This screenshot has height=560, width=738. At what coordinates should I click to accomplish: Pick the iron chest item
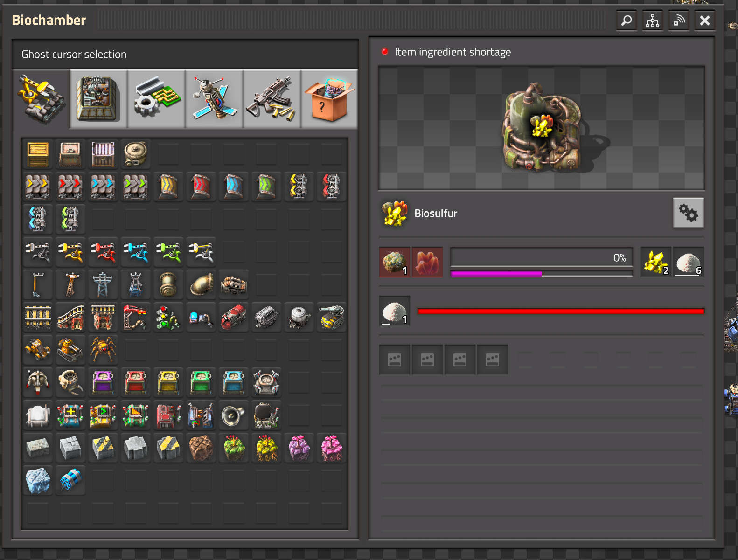point(70,154)
